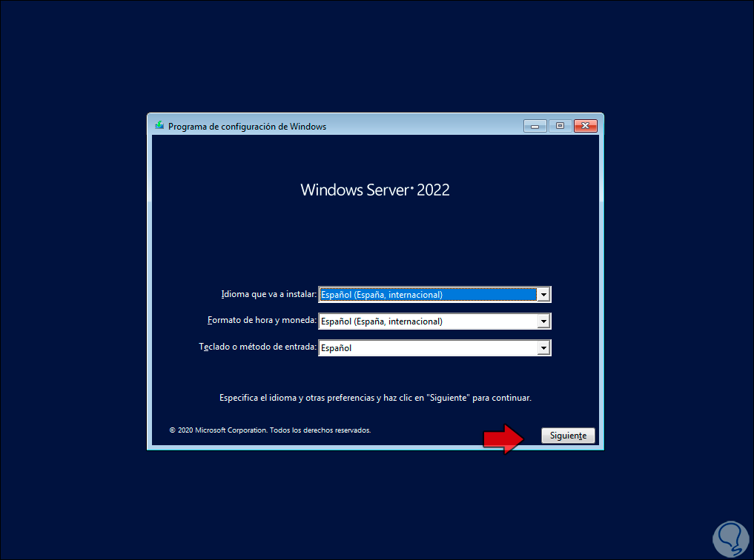Click the Siguiente button
Screen dimensions: 754x560
pyautogui.click(x=568, y=436)
